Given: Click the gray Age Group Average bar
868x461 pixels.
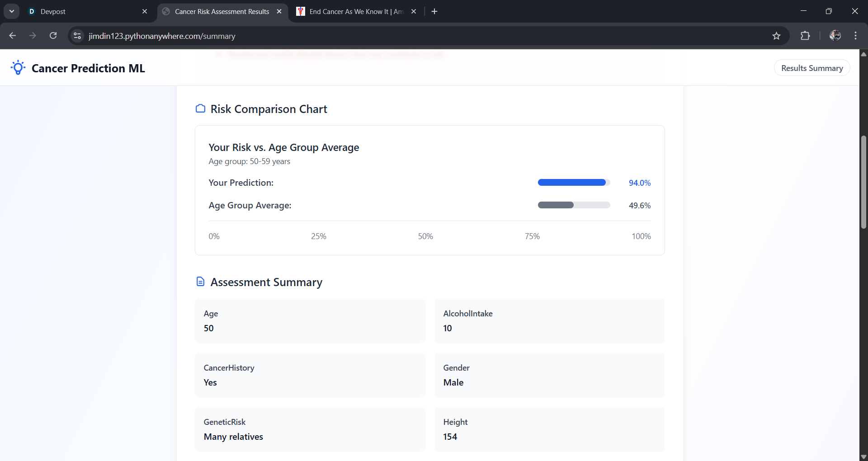Looking at the screenshot, I should coord(556,205).
